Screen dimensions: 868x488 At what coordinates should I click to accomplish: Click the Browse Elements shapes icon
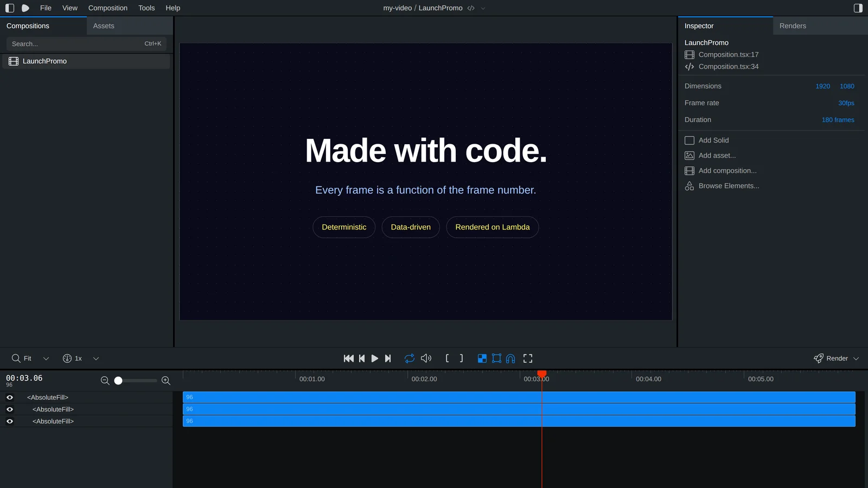(690, 186)
